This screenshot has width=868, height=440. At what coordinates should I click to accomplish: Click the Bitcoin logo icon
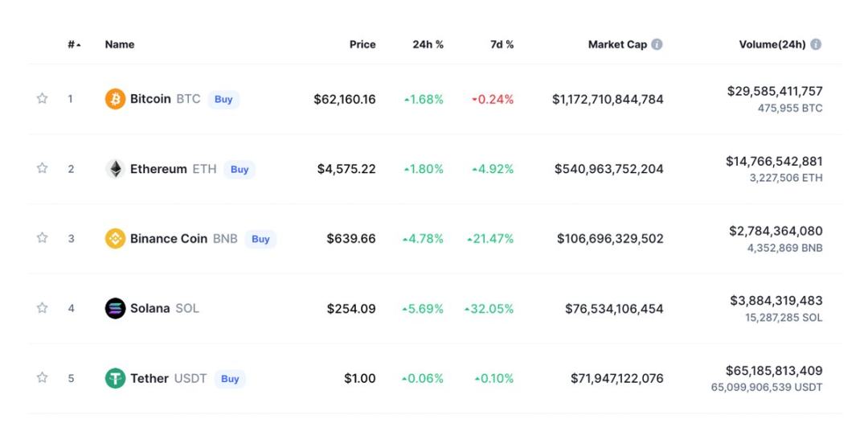point(115,99)
